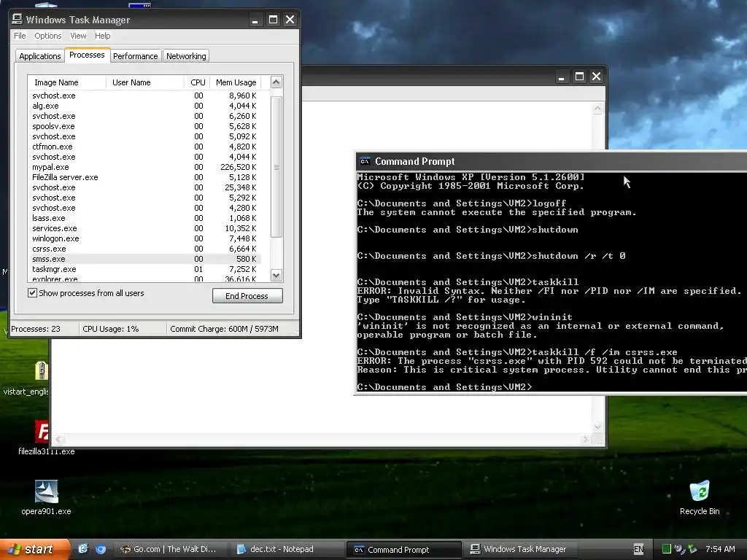Image resolution: width=747 pixels, height=560 pixels.
Task: Sort processes by Mem Usage column
Action: 236,82
